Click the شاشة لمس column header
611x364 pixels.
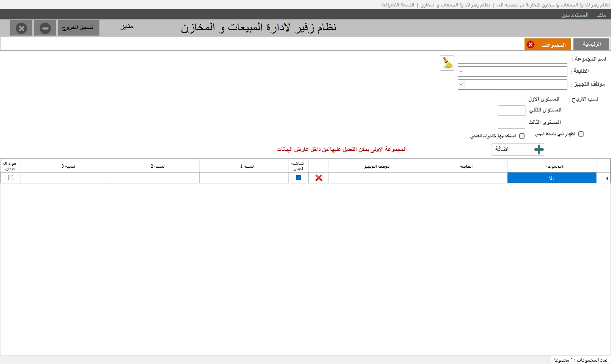click(298, 166)
